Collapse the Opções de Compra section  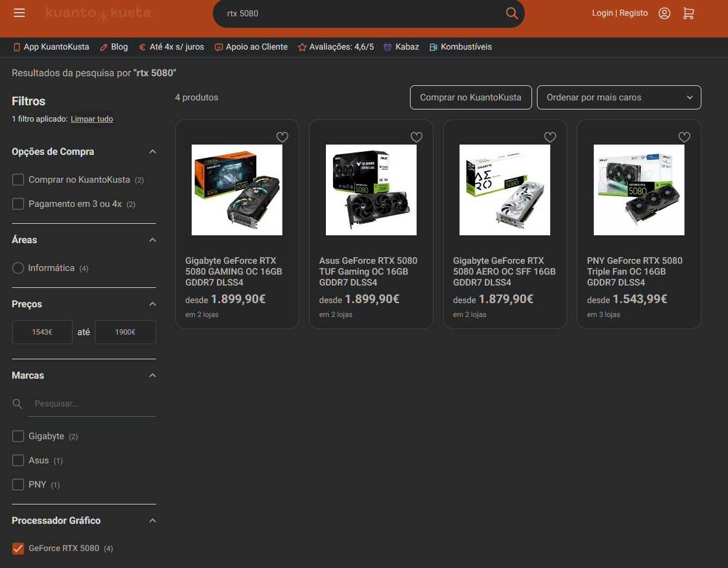(152, 152)
